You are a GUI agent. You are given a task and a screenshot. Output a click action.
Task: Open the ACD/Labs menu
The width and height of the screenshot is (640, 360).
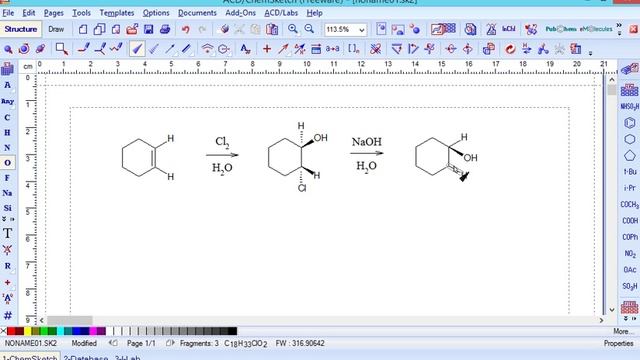pos(281,13)
